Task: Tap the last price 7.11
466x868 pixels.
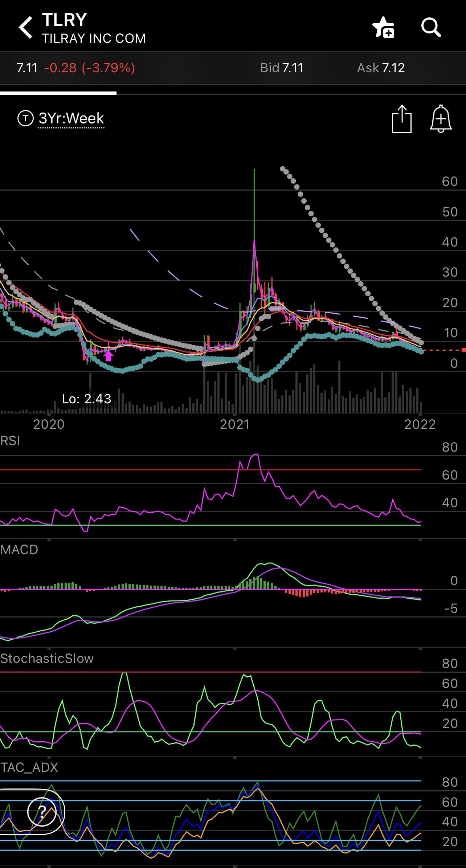Action: tap(27, 68)
